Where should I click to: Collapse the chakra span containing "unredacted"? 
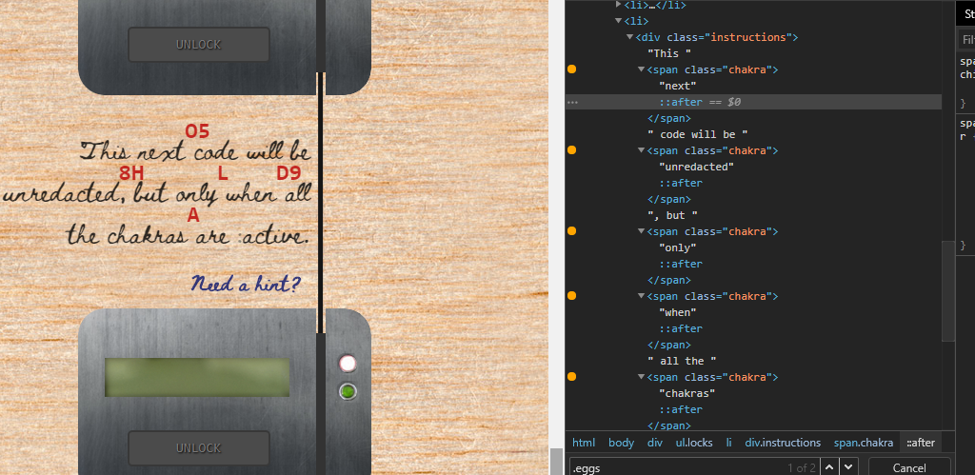pos(642,151)
